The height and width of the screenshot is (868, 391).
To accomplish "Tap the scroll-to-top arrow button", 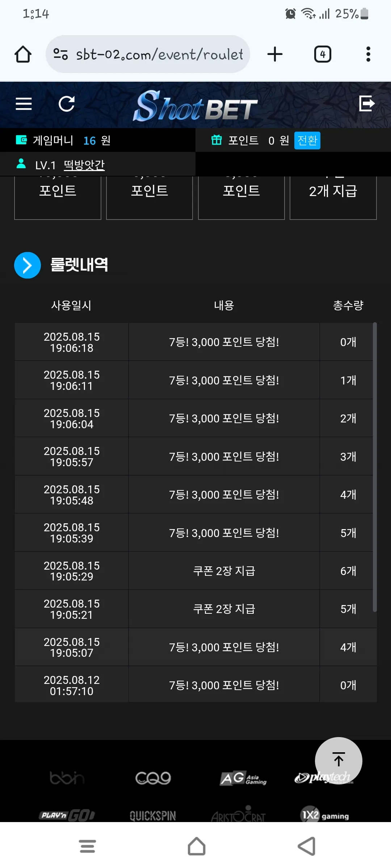I will (x=339, y=761).
